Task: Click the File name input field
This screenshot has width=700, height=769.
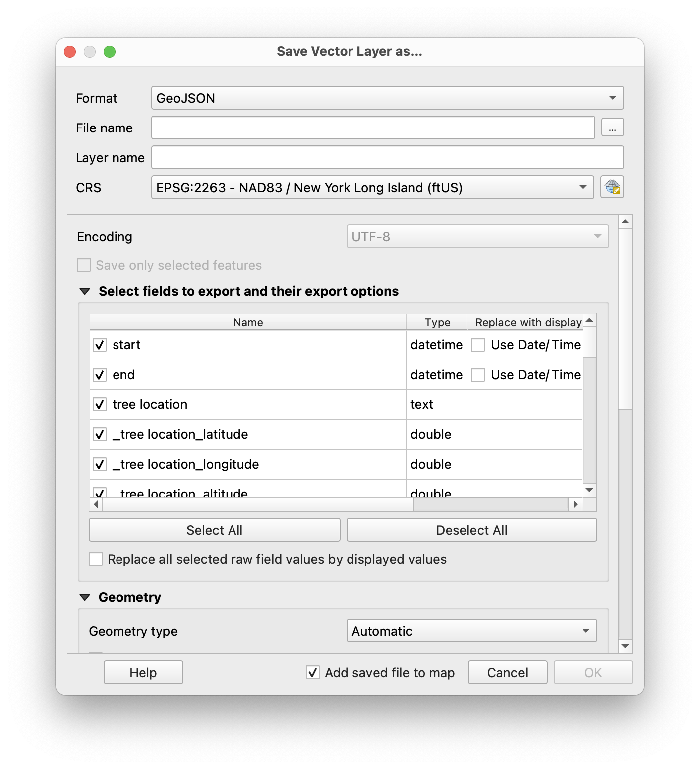Action: (x=373, y=128)
